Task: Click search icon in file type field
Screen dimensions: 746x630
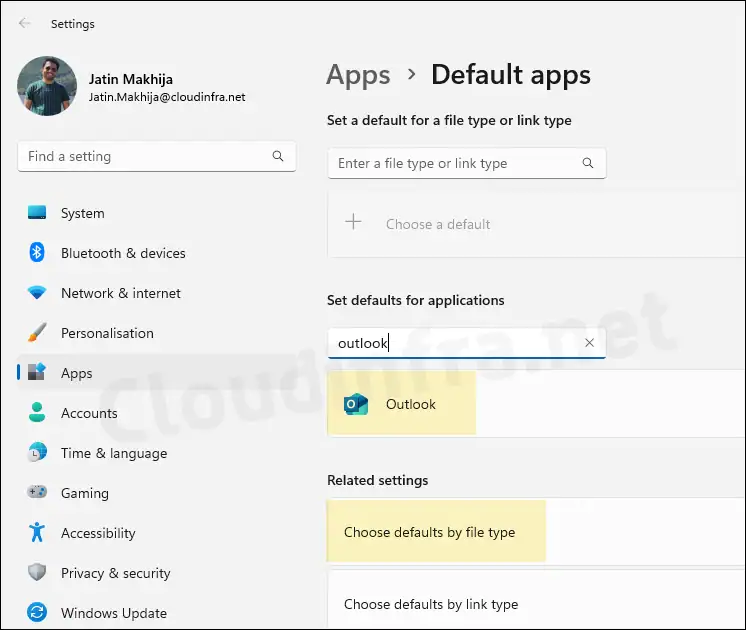Action: point(588,163)
